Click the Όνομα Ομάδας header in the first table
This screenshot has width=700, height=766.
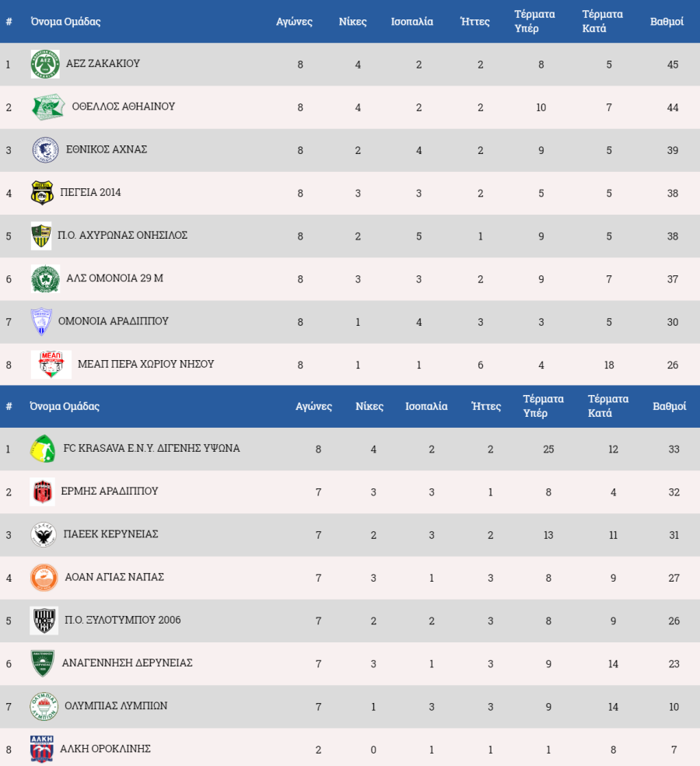(65, 22)
